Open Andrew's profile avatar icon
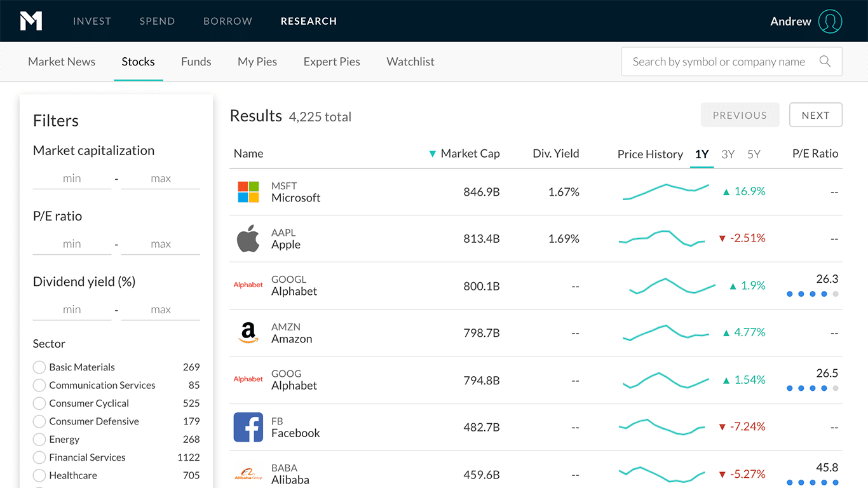The width and height of the screenshot is (868, 488). [x=830, y=21]
